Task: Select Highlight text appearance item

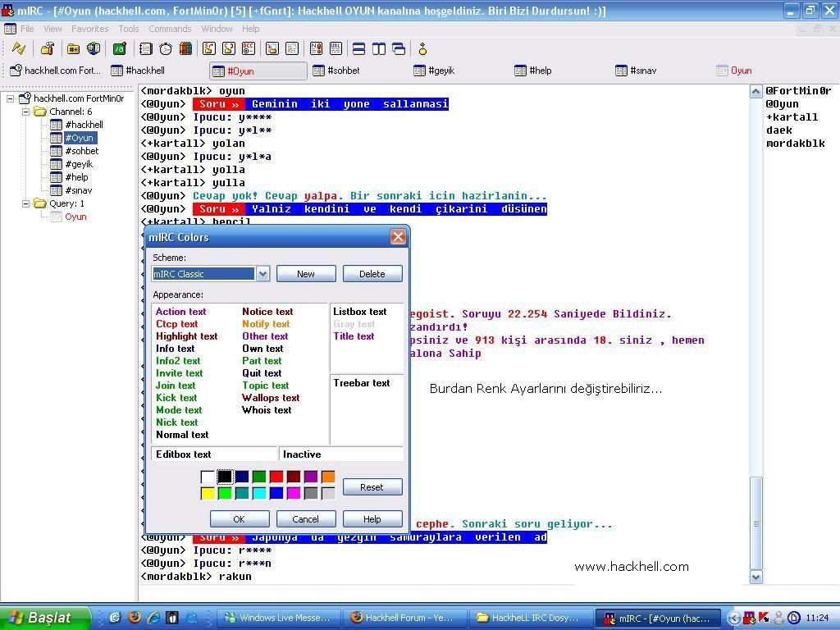Action: (x=187, y=336)
